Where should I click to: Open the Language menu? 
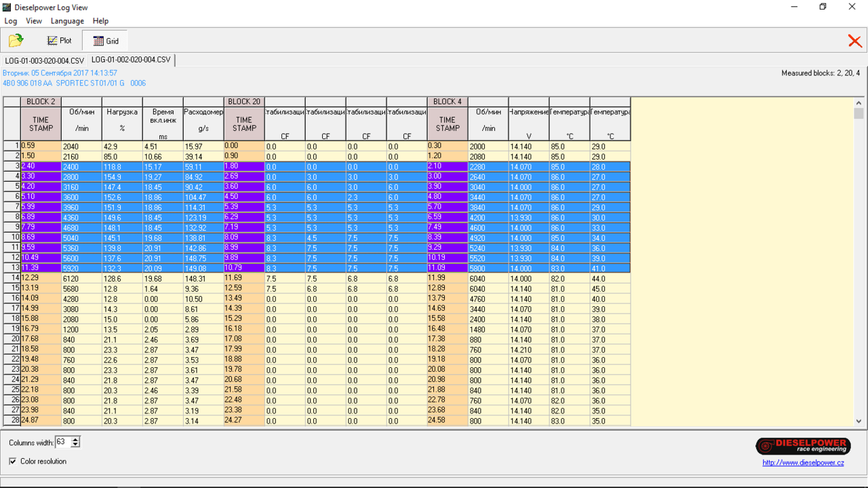pyautogui.click(x=67, y=21)
